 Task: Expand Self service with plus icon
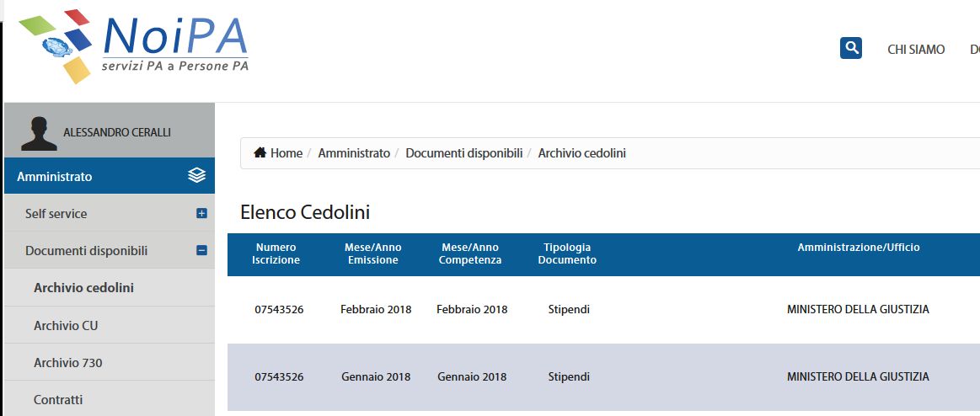(201, 214)
